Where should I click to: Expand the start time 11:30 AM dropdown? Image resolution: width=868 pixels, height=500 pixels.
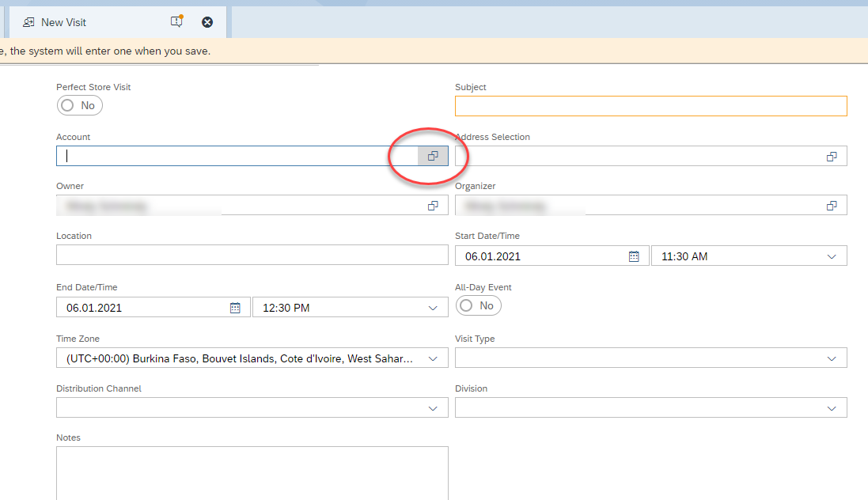coord(832,256)
